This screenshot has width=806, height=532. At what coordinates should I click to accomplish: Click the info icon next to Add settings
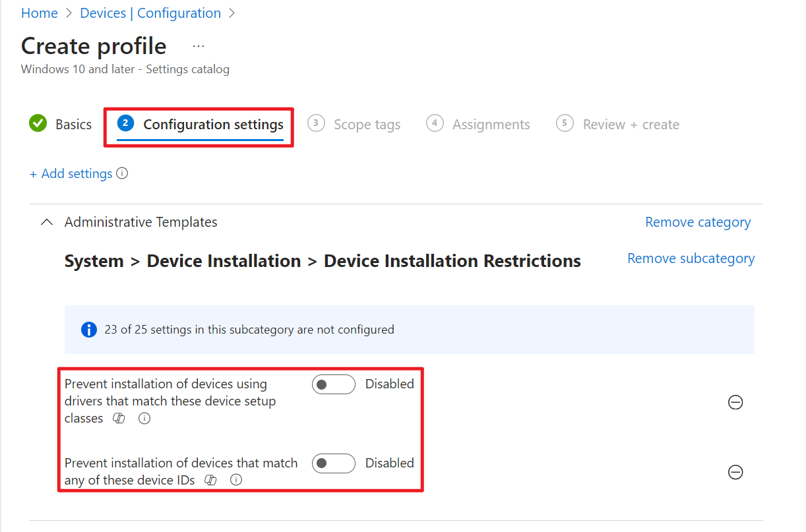[x=122, y=173]
